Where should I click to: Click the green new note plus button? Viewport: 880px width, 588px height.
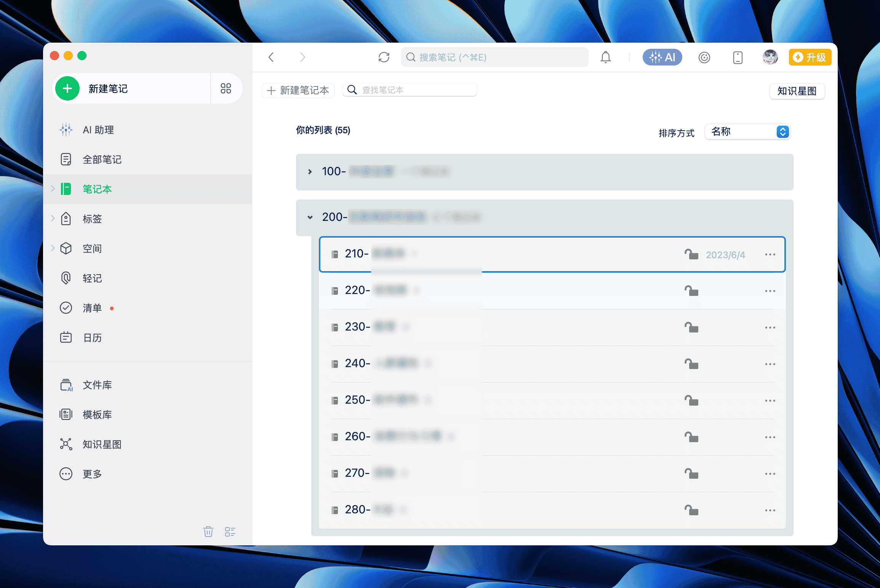(67, 89)
